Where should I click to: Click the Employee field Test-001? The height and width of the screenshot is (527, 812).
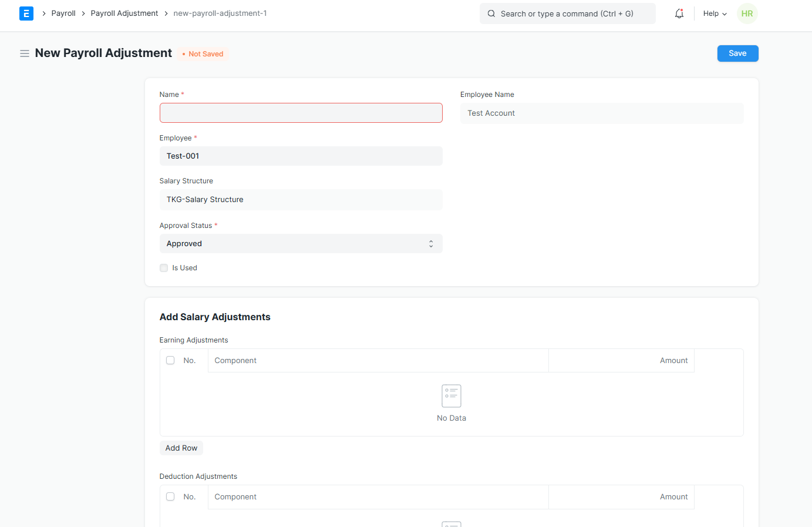click(x=301, y=156)
